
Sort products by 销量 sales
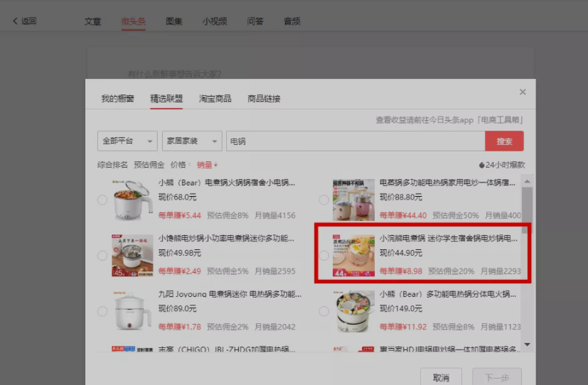(205, 165)
